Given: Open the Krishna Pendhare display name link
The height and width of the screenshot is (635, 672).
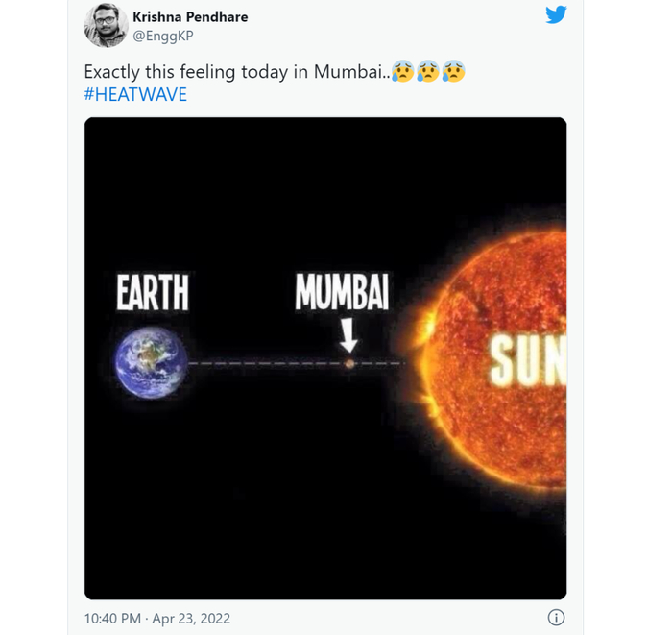Looking at the screenshot, I should point(190,16).
